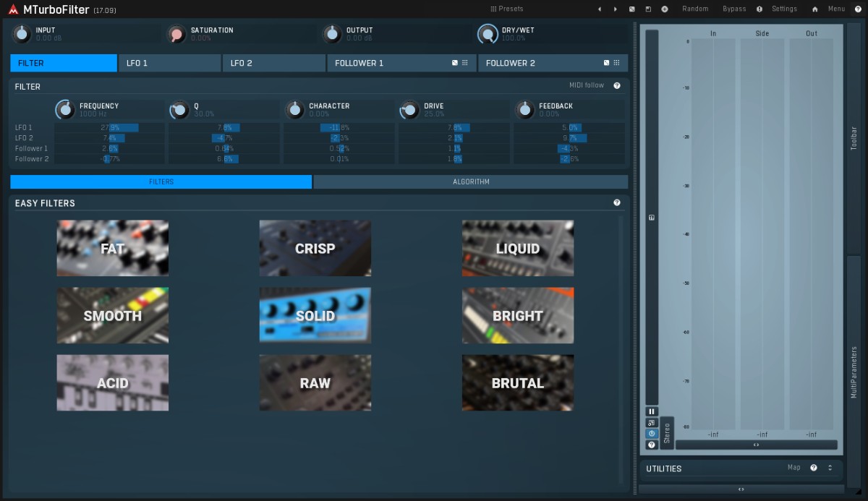Click the Frequency knob
This screenshot has height=501, width=868.
click(65, 109)
